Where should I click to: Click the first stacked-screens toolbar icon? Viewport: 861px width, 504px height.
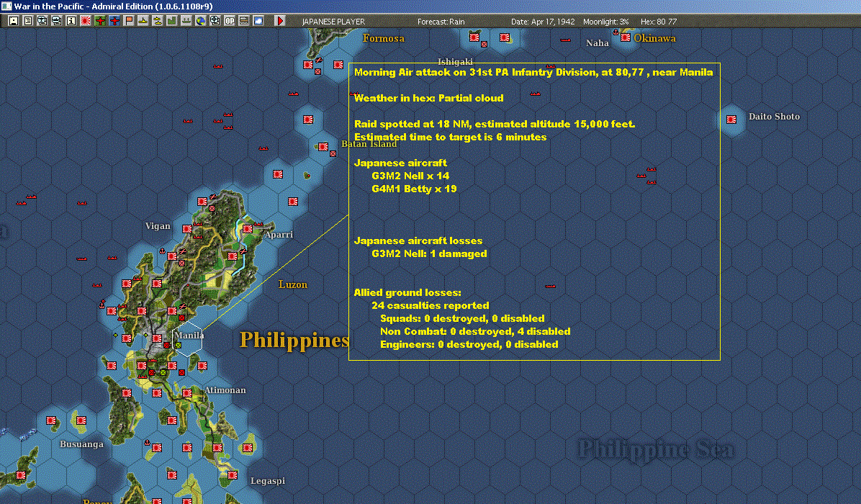(42, 21)
